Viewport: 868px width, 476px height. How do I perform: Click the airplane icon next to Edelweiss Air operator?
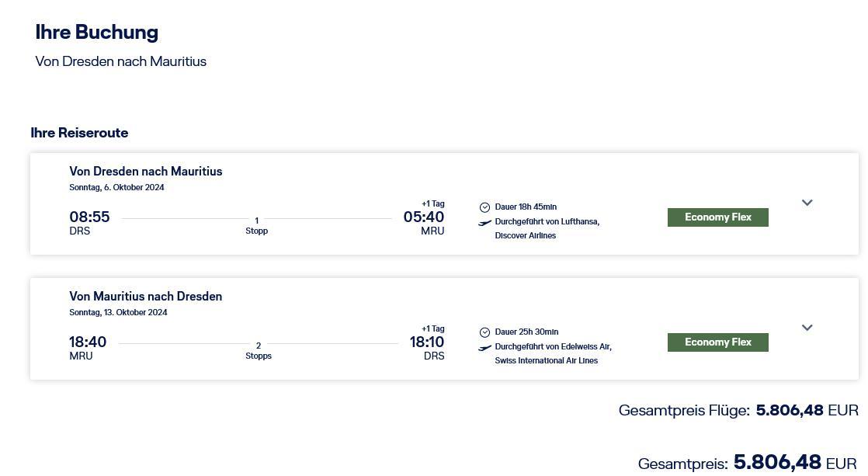pyautogui.click(x=484, y=348)
